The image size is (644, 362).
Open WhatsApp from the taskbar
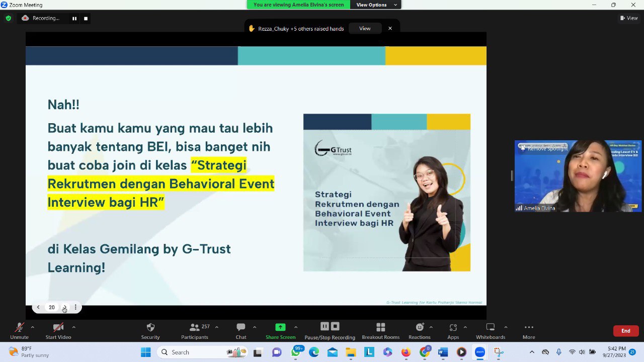295,352
